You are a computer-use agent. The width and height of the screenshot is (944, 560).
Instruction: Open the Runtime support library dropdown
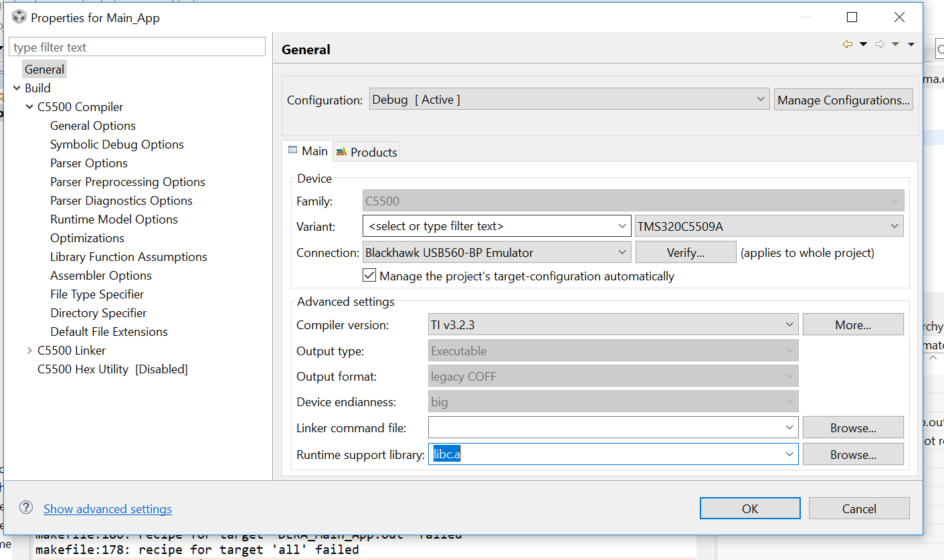pyautogui.click(x=790, y=454)
